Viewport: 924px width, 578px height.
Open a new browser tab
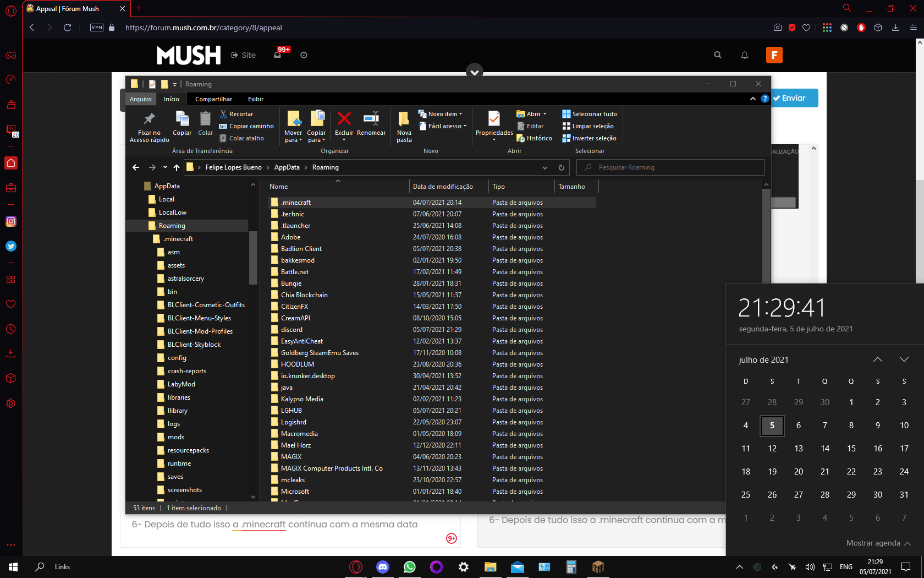(x=139, y=8)
